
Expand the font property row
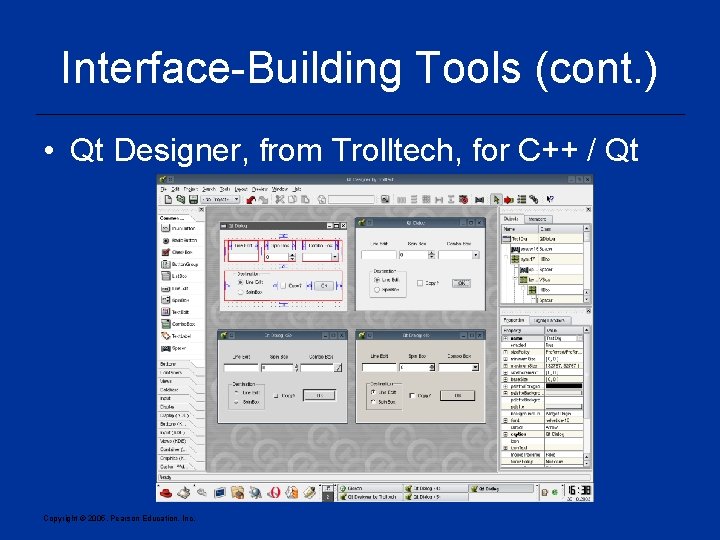(x=506, y=420)
